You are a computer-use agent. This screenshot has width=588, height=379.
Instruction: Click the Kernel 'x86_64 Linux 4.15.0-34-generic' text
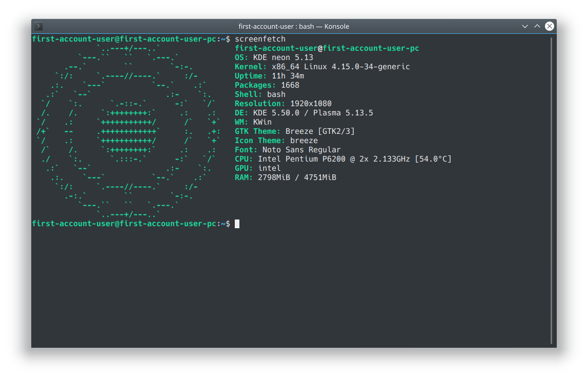[x=340, y=67]
